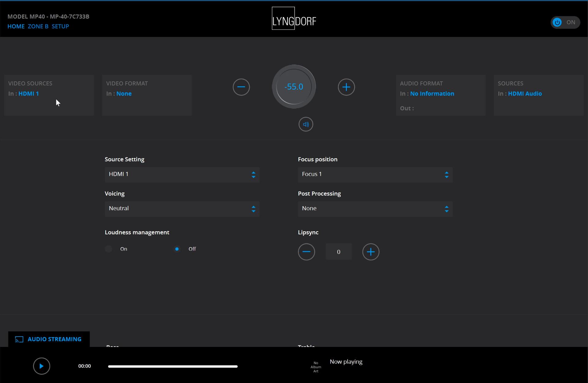Open the Source Setting dropdown
Image resolution: width=588 pixels, height=383 pixels.
[182, 174]
